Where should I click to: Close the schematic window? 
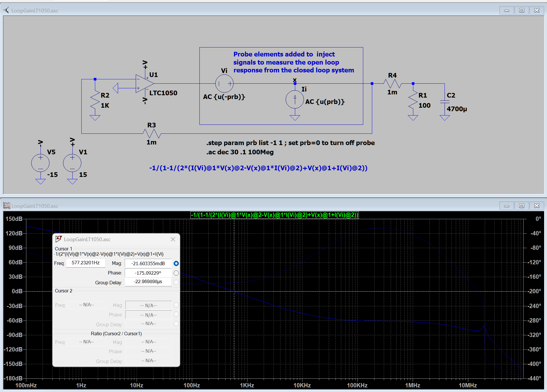(x=537, y=10)
